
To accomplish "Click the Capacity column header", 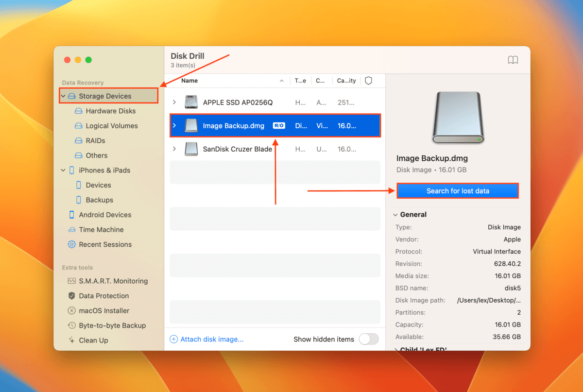I will pyautogui.click(x=346, y=81).
